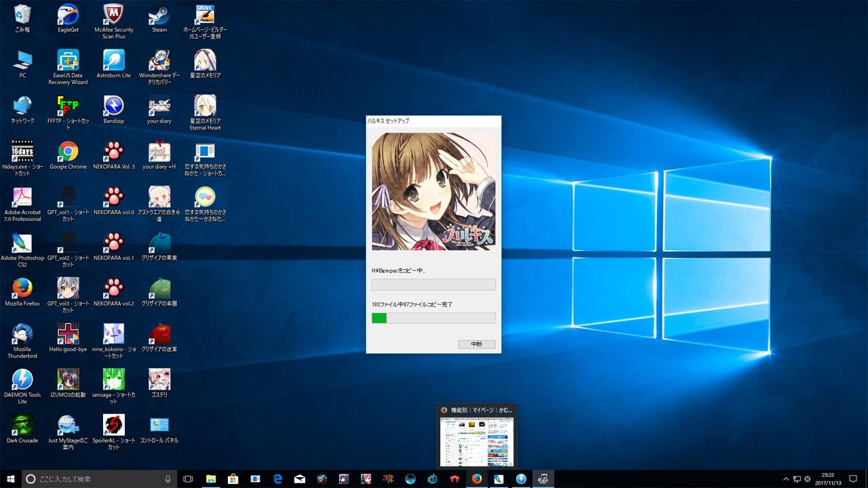868x488 pixels.
Task: Select the ネットワーク desktop icon
Action: point(22,110)
